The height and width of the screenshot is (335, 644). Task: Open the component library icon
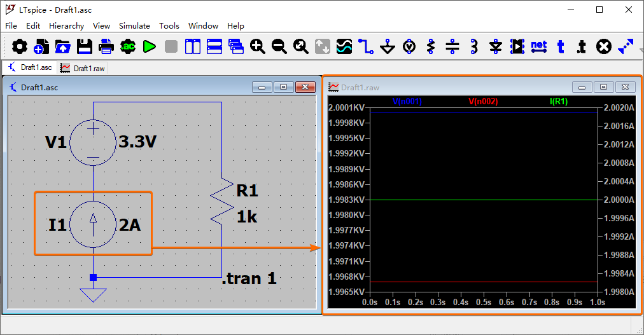pos(517,47)
